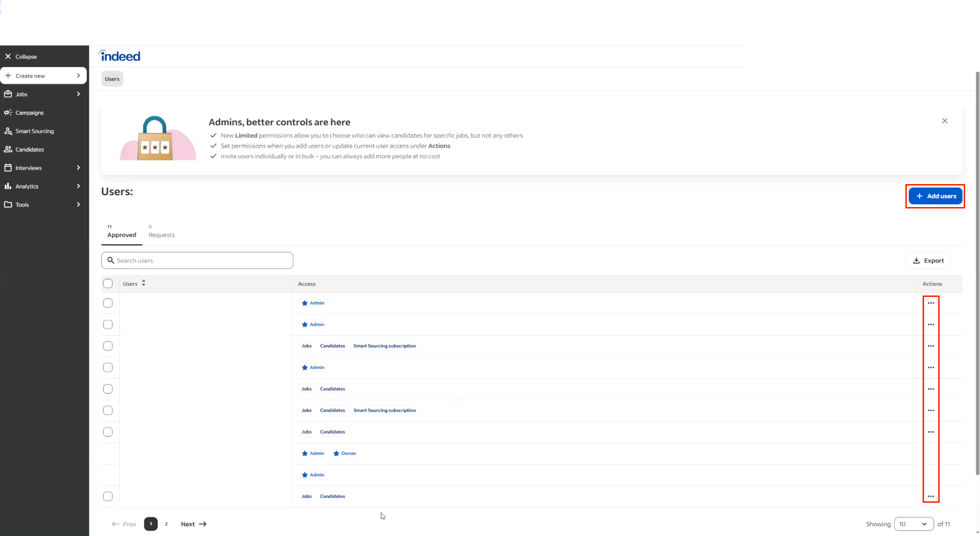Click the Campaigns megaphone icon in sidebar
This screenshot has height=536, width=980.
coord(8,112)
